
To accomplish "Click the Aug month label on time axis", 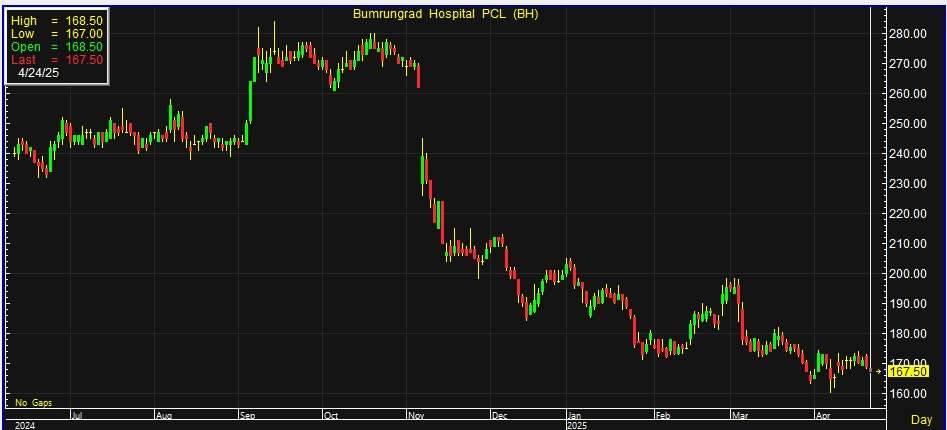I will point(163,416).
